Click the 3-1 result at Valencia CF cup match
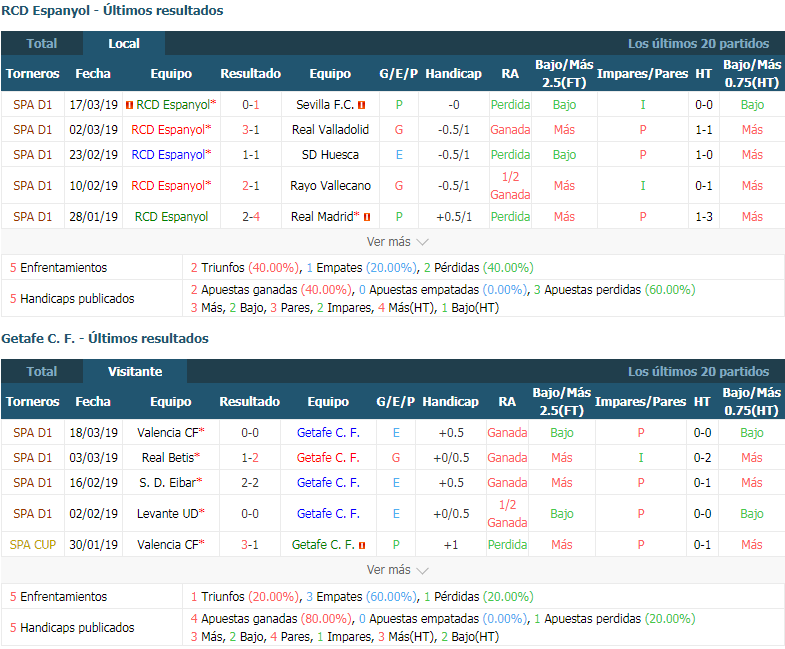785x649 pixels. 250,545
